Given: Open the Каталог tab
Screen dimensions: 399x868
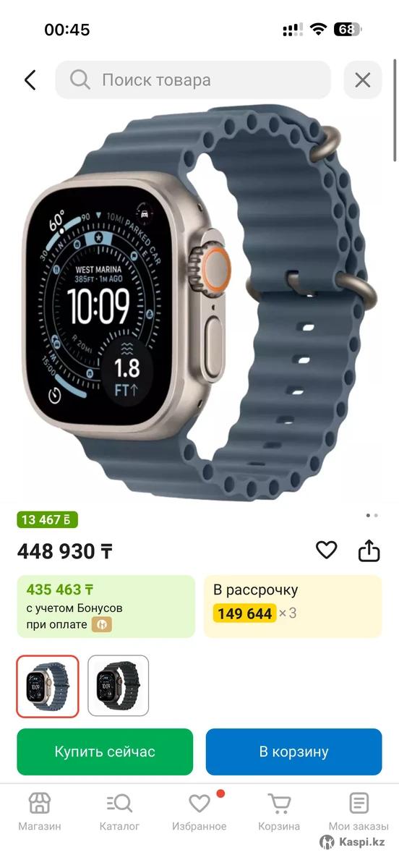Looking at the screenshot, I should click(x=119, y=812).
